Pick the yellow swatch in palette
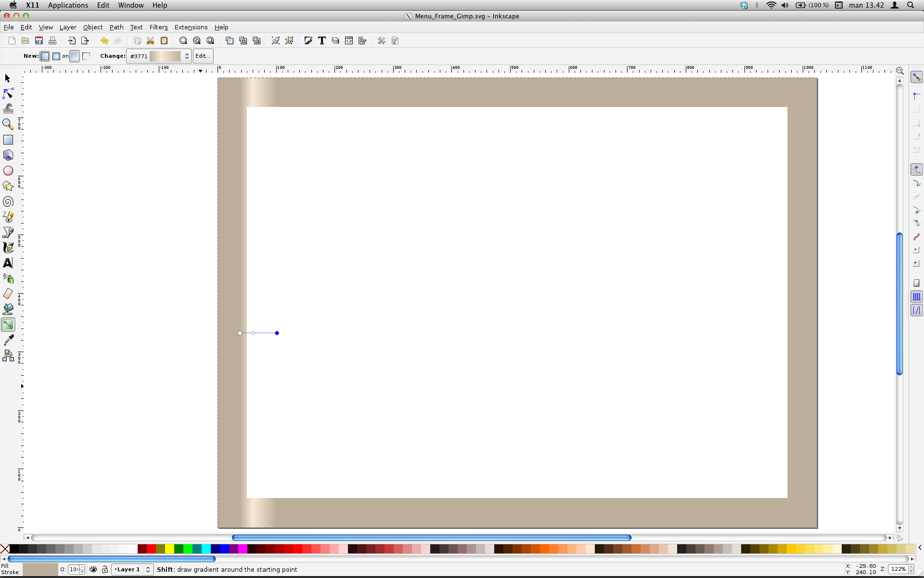924x578 pixels. (169, 549)
